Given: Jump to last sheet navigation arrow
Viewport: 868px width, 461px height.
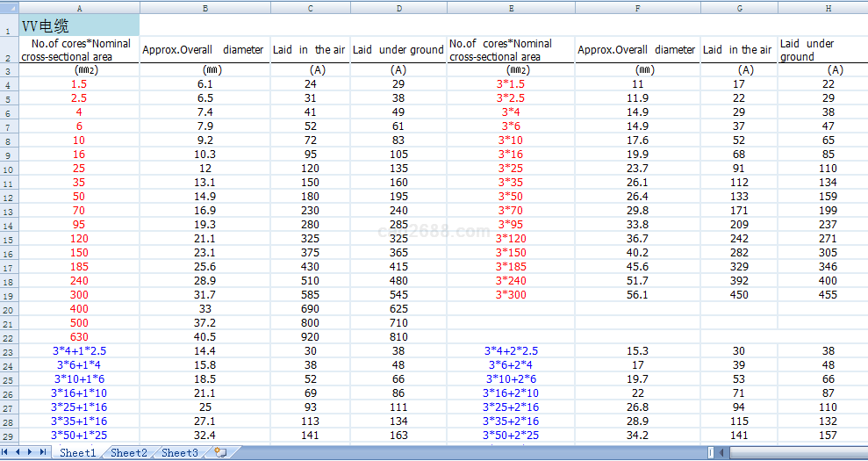Looking at the screenshot, I should click(x=43, y=452).
